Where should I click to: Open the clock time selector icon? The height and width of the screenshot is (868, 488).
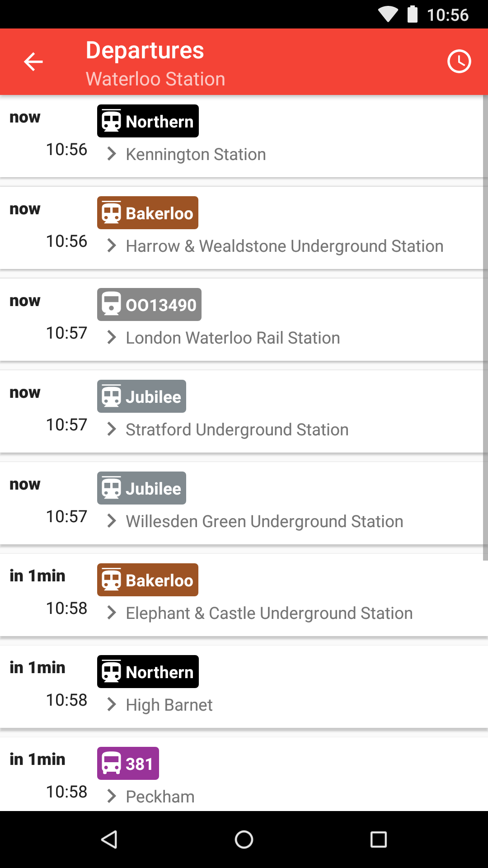point(459,61)
